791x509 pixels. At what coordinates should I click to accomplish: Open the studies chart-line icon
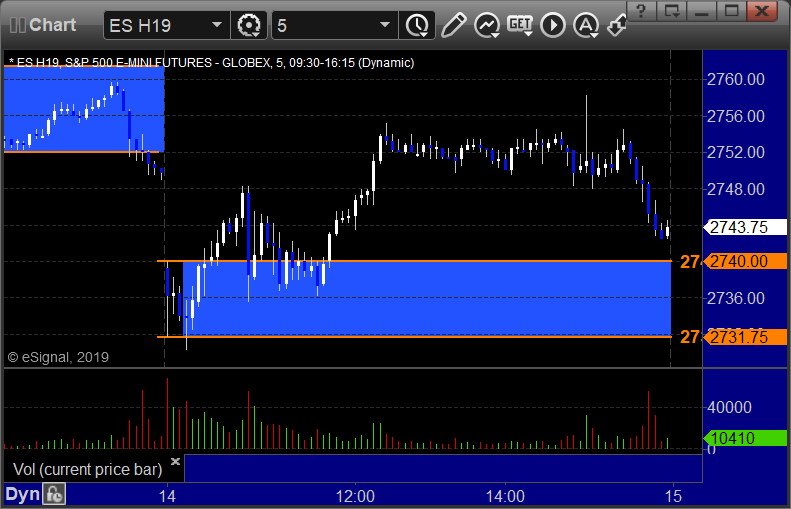tap(487, 25)
